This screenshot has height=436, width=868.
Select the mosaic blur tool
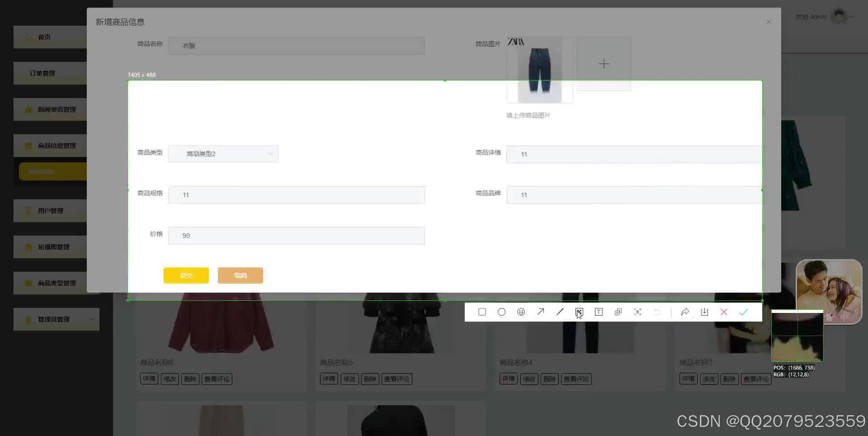pyautogui.click(x=579, y=312)
